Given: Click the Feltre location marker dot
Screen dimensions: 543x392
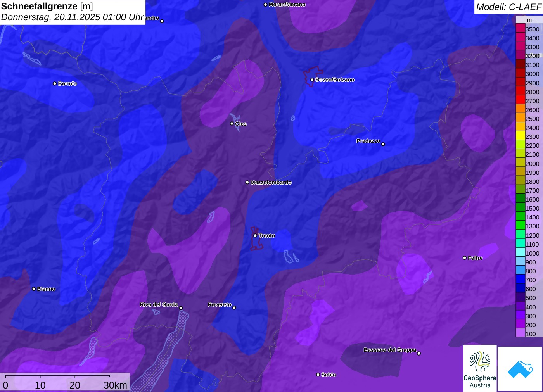Looking at the screenshot, I should pos(465,258).
